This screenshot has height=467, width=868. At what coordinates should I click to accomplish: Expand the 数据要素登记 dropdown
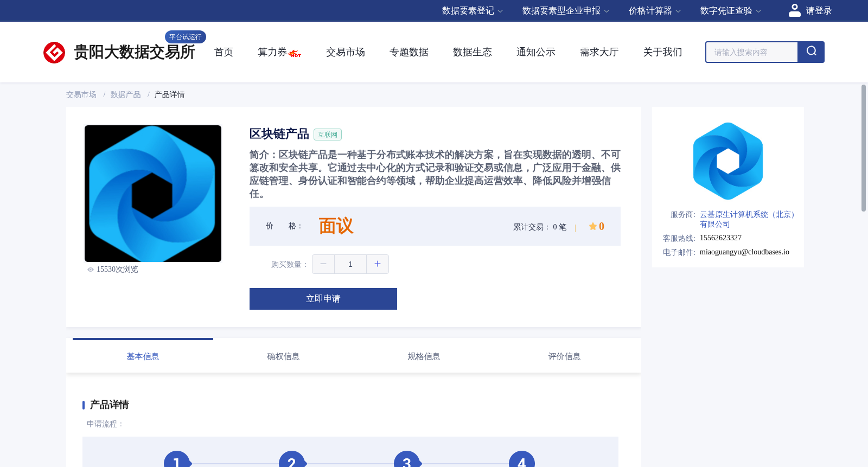[x=473, y=11]
